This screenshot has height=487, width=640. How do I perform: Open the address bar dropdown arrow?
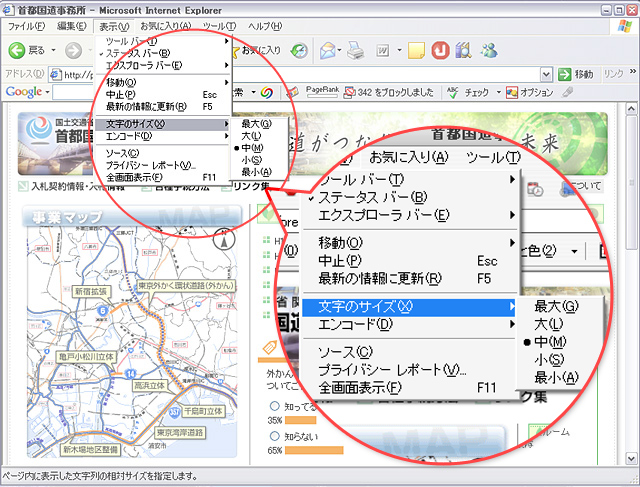(547, 75)
